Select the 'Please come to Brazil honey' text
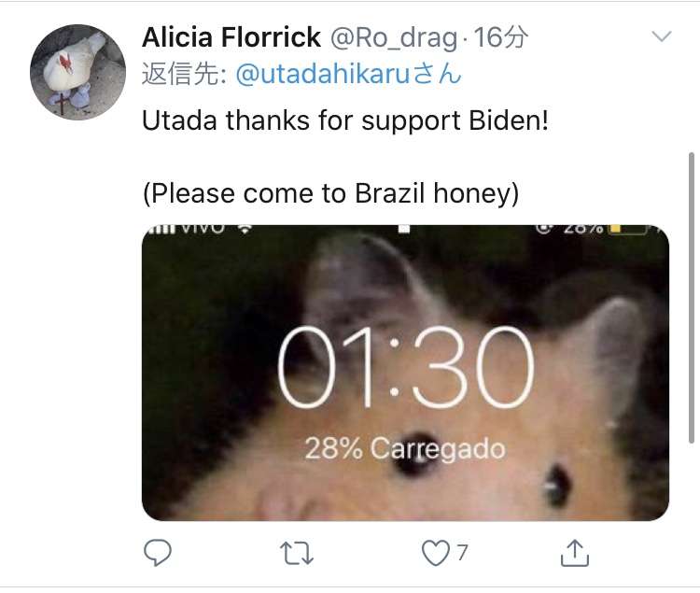The height and width of the screenshot is (593, 700). click(x=330, y=194)
